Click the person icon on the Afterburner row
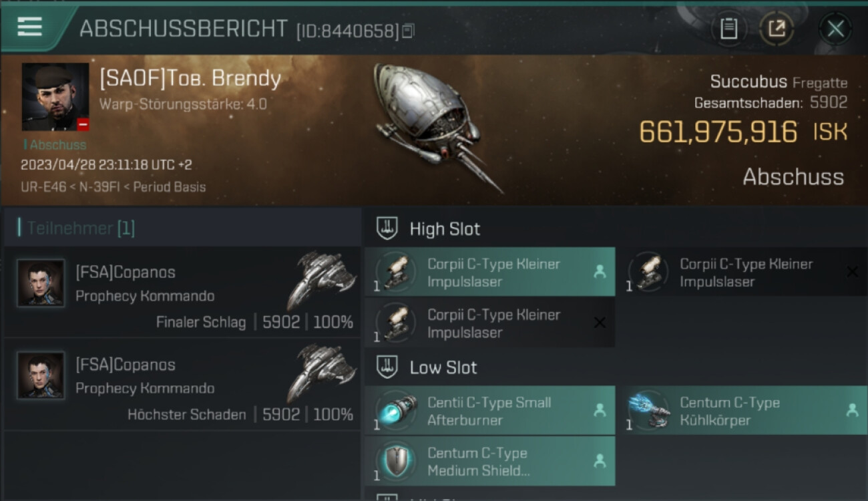The image size is (868, 501). tap(600, 411)
